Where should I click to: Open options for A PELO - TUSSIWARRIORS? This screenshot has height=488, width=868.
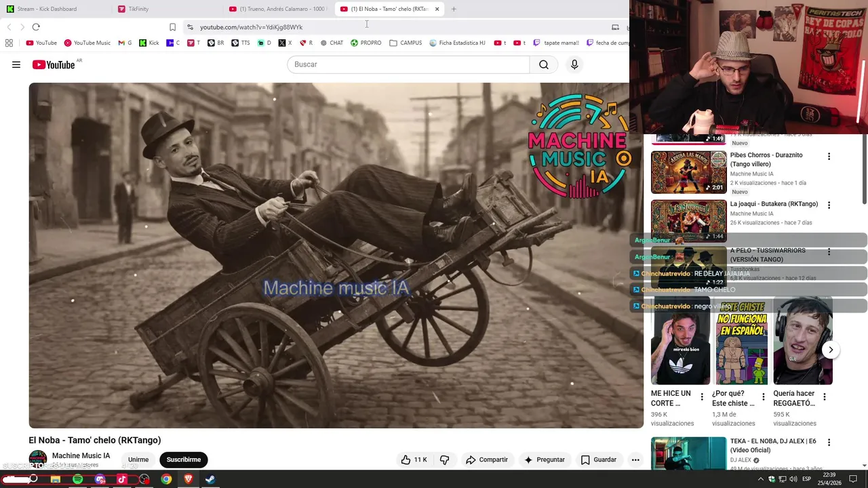tap(829, 252)
